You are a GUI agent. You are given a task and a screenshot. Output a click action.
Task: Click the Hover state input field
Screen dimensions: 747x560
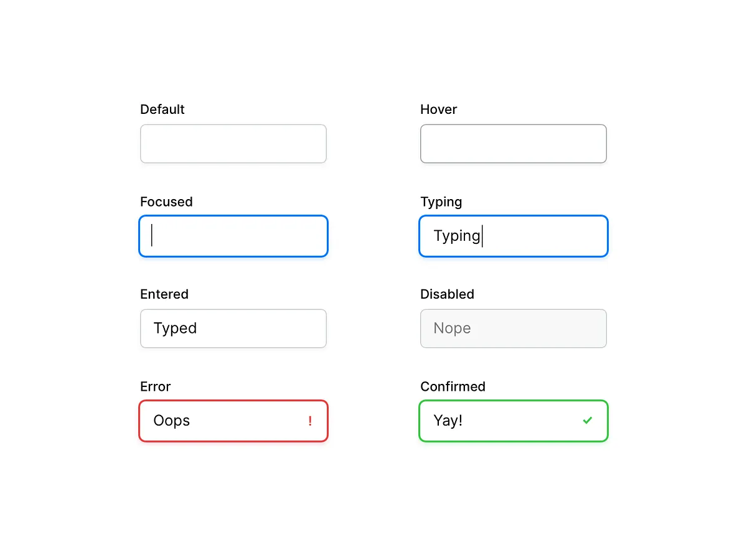tap(514, 144)
